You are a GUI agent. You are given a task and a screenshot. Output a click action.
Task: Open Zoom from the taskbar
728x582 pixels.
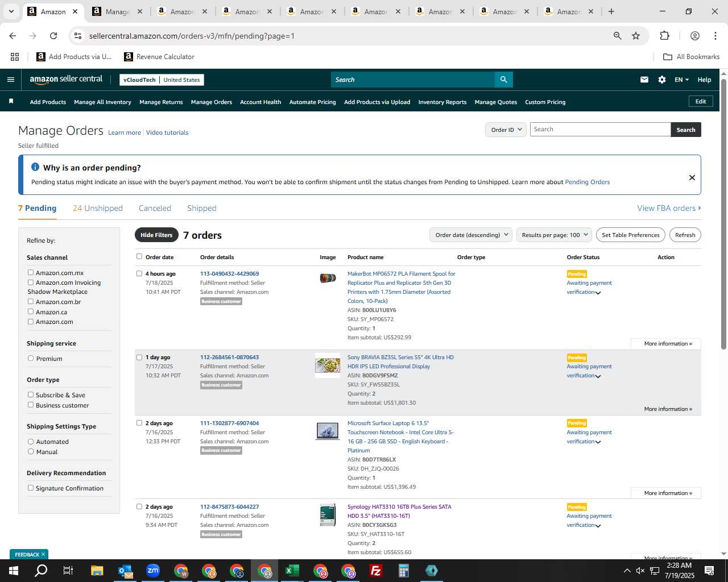point(153,571)
